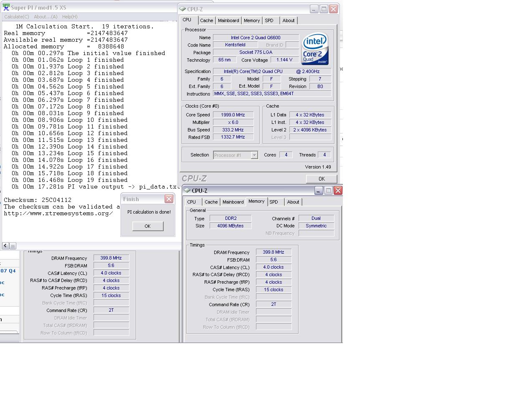Minimize the top CPU-Z window
532x413 pixels.
[314, 9]
